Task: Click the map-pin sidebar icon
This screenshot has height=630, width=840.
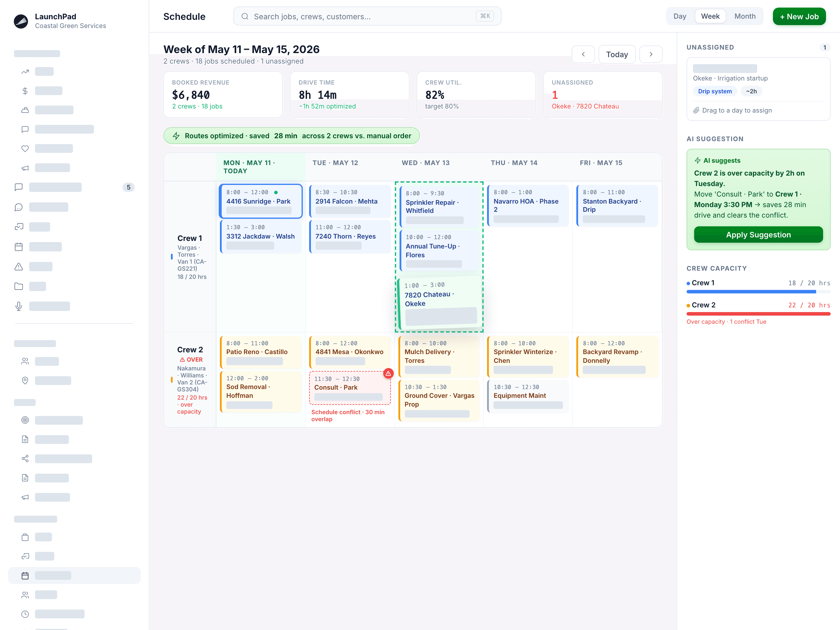Action: pos(25,381)
